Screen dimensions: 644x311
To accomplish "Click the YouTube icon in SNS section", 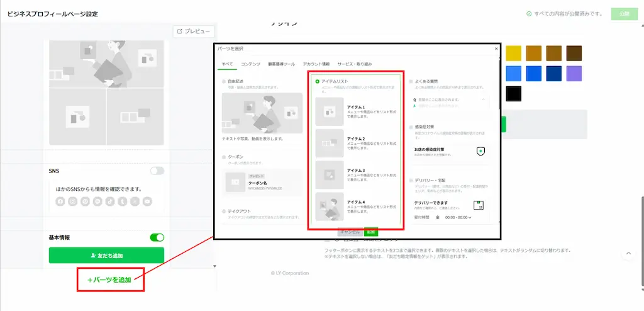I will click(x=147, y=201).
